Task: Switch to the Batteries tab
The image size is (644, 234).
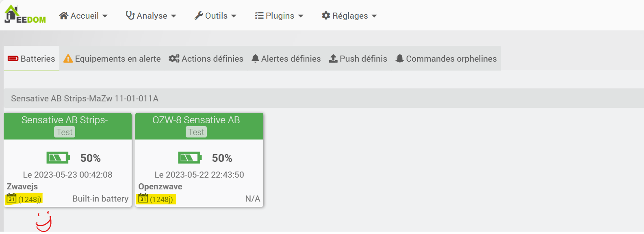Action: click(x=32, y=59)
